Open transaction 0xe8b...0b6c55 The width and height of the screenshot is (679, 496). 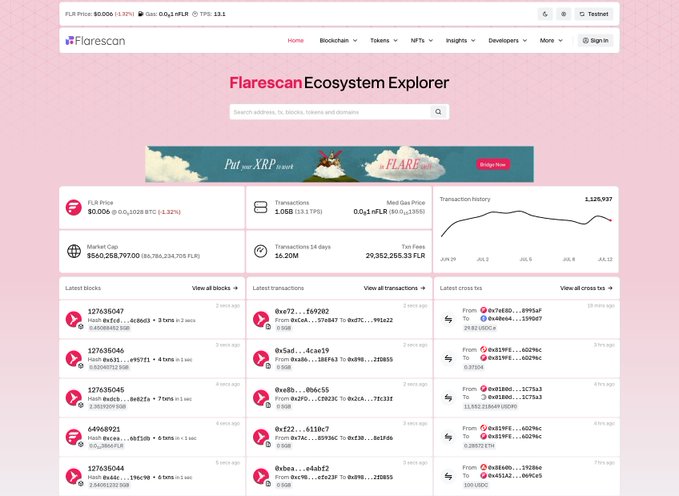pos(302,390)
